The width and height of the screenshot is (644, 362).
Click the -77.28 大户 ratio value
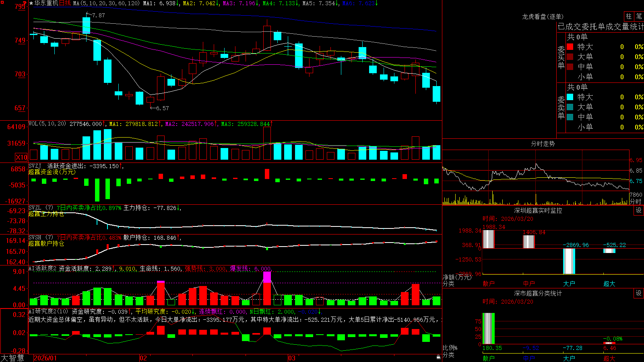pos(572,348)
